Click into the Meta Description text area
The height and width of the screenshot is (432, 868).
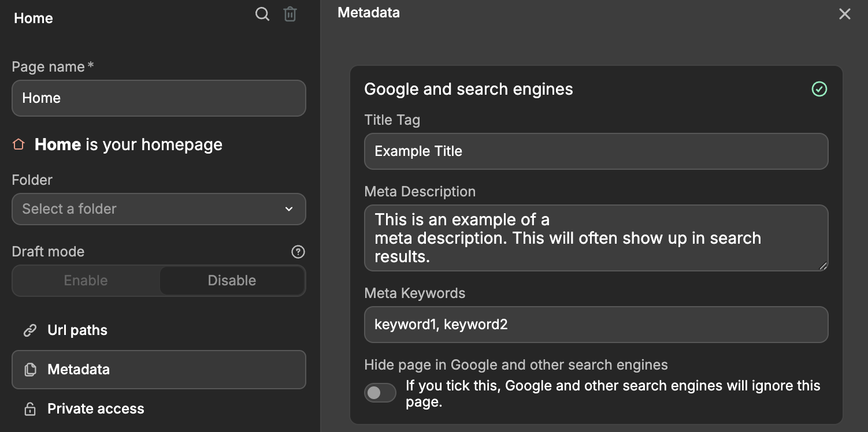point(596,237)
